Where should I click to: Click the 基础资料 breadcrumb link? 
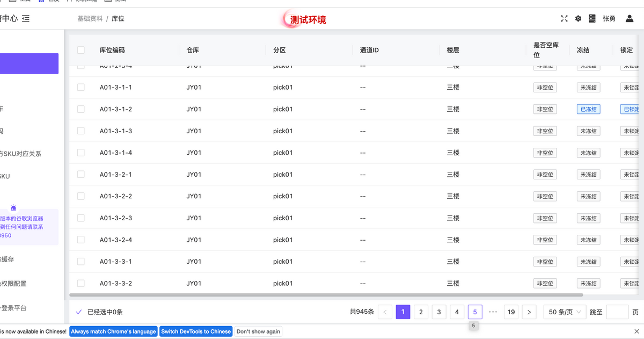[x=90, y=19]
